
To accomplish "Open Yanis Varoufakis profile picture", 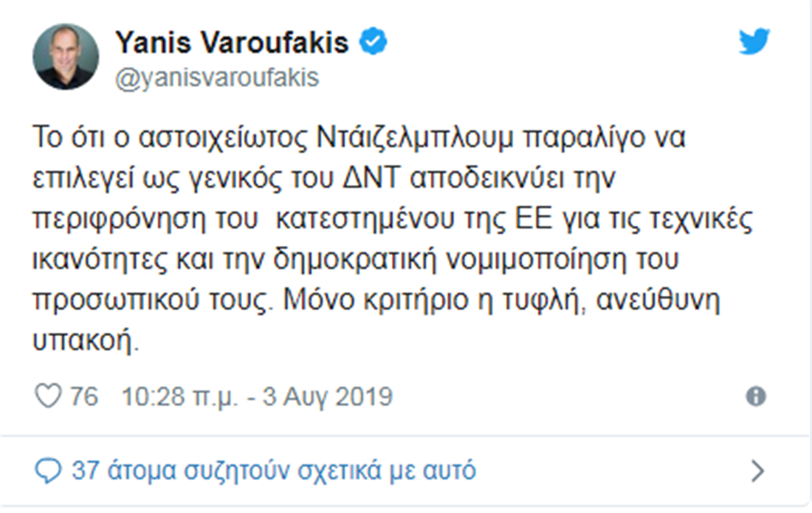I will [66, 56].
